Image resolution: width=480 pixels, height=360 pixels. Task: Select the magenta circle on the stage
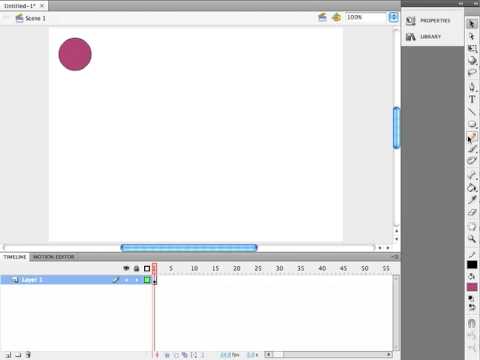click(x=75, y=54)
